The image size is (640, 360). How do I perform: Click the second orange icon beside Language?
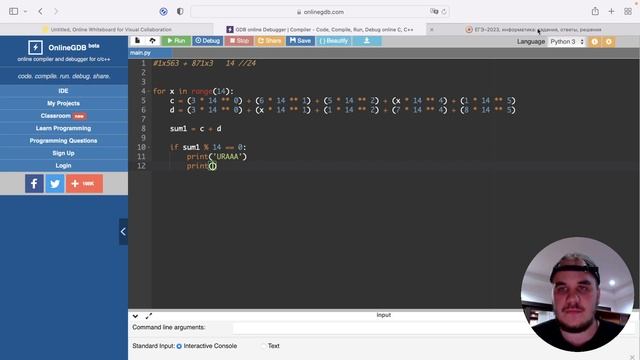pyautogui.click(x=609, y=42)
